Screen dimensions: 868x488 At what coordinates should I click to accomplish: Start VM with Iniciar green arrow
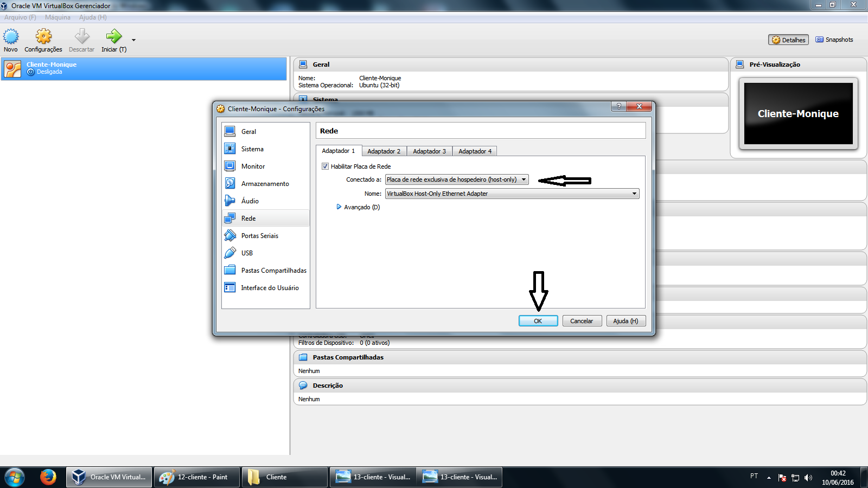point(114,36)
